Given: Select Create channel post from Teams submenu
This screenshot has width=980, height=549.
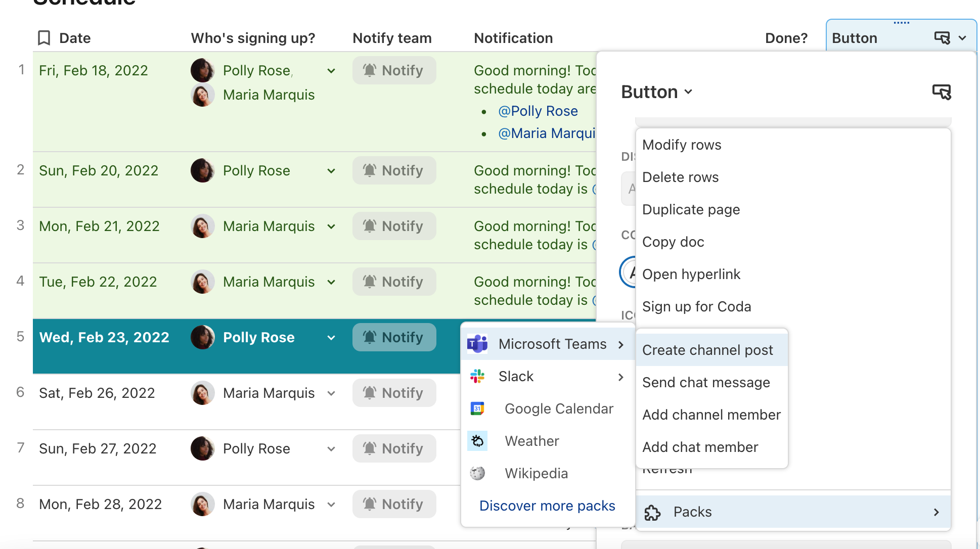Looking at the screenshot, I should coord(707,349).
